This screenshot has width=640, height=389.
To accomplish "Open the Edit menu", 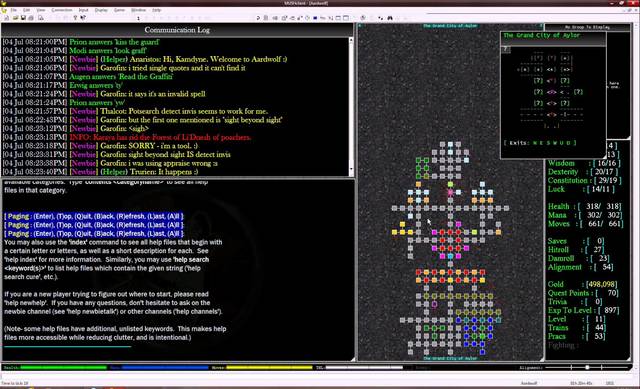I will (27, 10).
